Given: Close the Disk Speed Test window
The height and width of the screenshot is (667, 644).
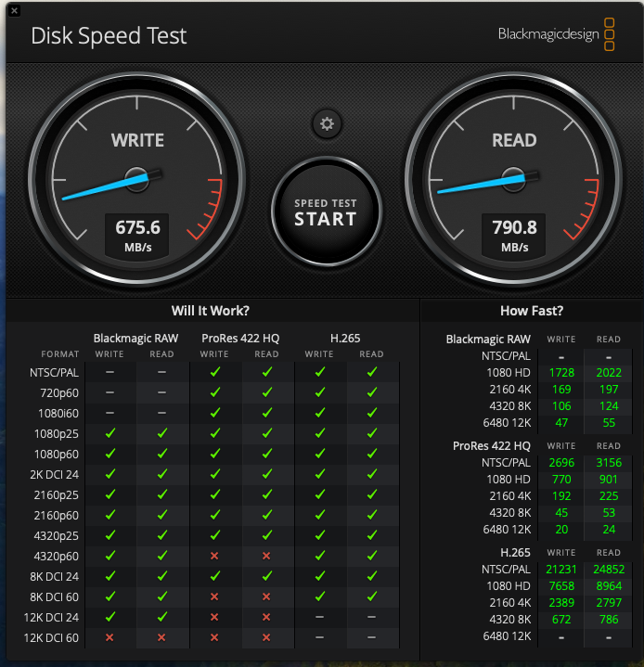Looking at the screenshot, I should coord(14,10).
